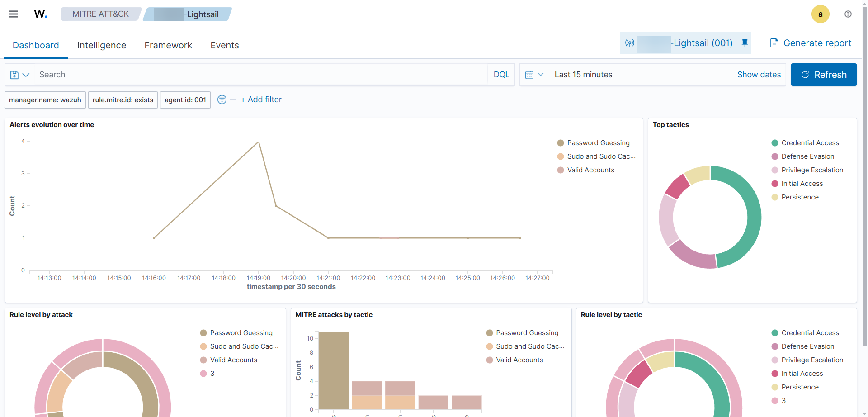Screen dimensions: 868x417
Task: Switch query language via DQL
Action: tap(501, 75)
